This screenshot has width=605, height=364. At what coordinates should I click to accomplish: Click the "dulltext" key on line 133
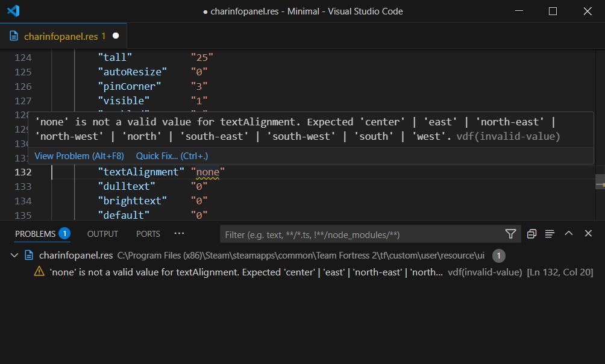tap(126, 186)
